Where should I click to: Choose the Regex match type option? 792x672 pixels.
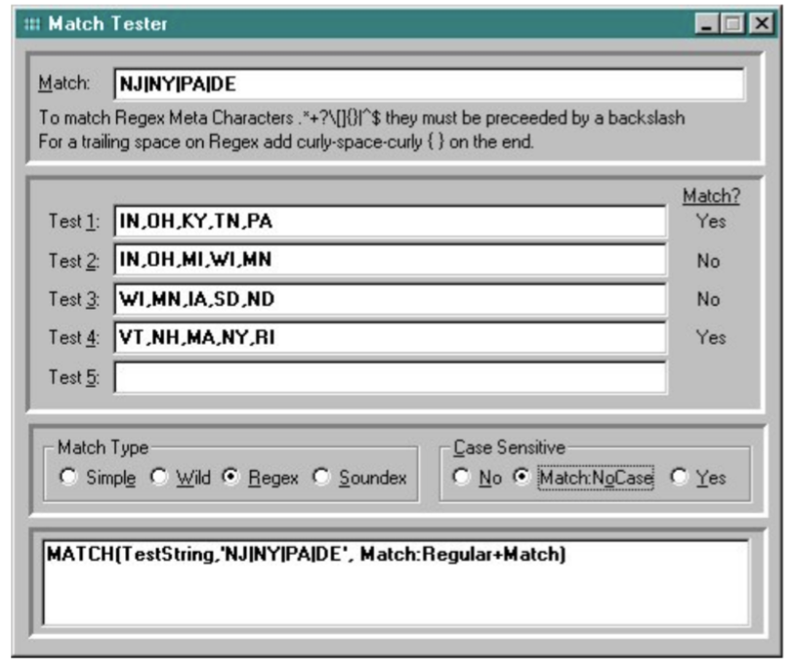229,478
